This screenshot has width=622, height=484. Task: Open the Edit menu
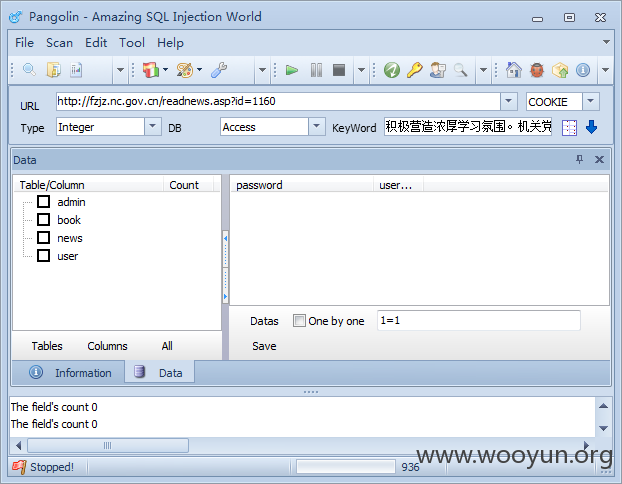(x=96, y=43)
